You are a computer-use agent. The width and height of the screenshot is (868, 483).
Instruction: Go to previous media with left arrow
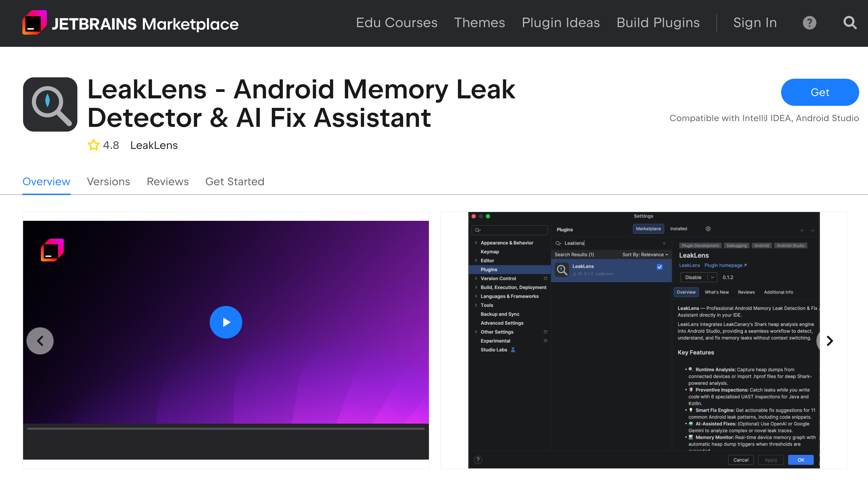tap(40, 341)
